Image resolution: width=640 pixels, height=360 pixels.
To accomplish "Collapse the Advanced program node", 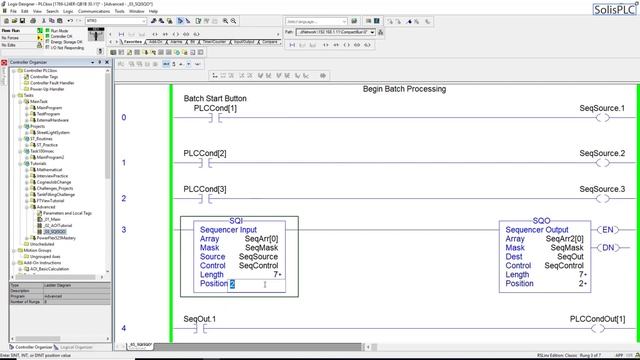I will pyautogui.click(x=27, y=207).
